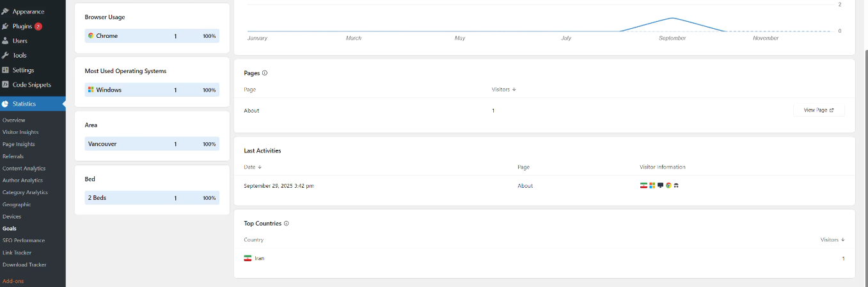Open the About link in Last Activities

[x=525, y=186]
